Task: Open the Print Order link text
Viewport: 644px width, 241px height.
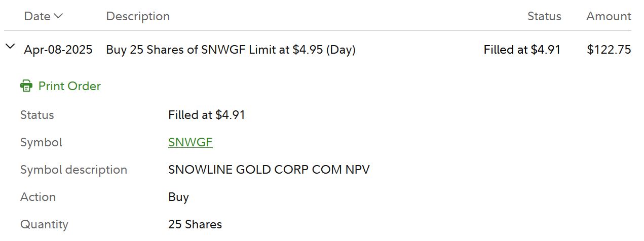Action: tap(69, 86)
